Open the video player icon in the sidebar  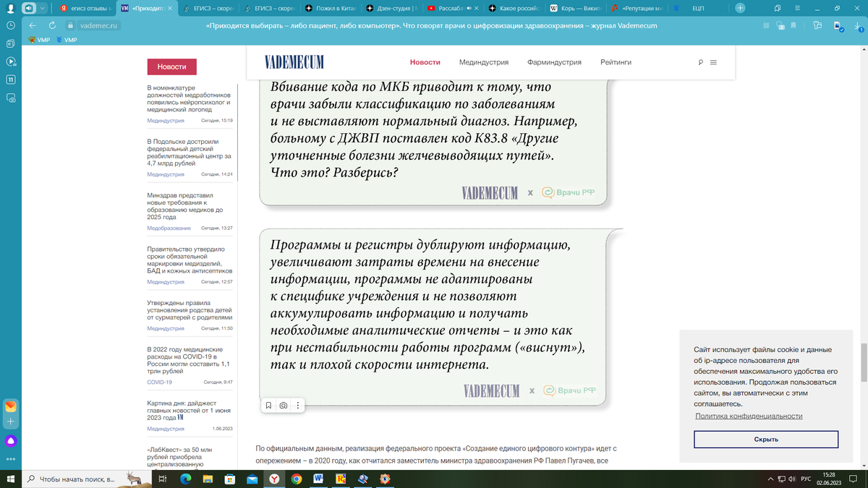tap(11, 61)
